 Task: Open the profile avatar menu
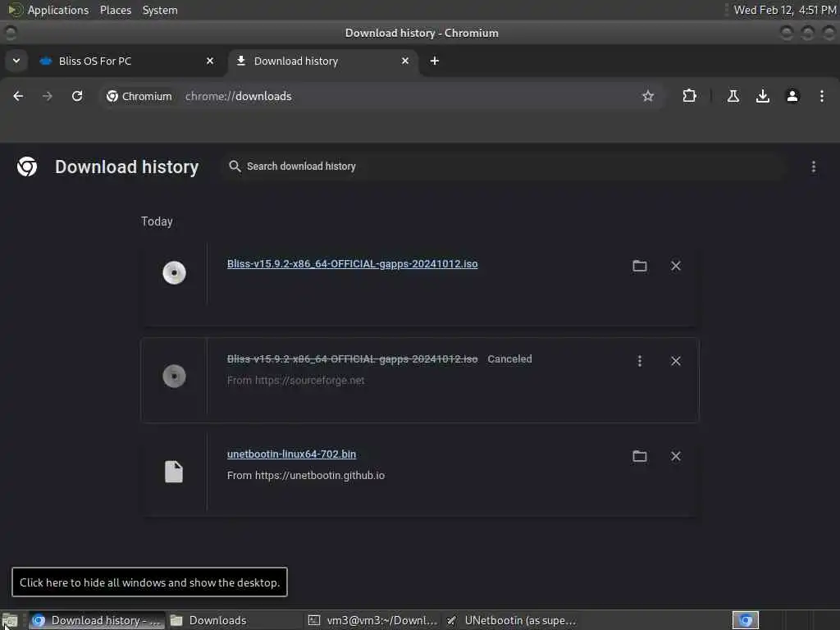792,96
